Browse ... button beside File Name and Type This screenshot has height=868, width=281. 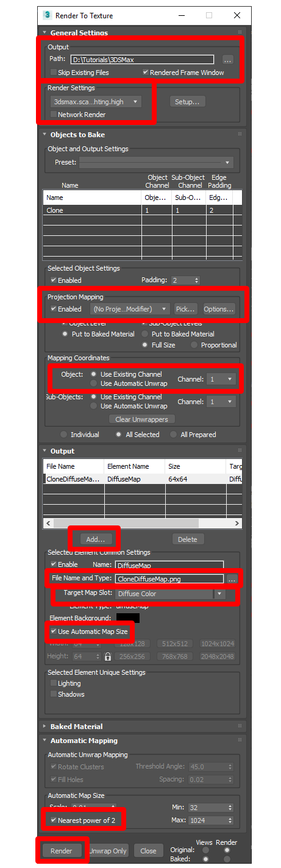(x=232, y=579)
